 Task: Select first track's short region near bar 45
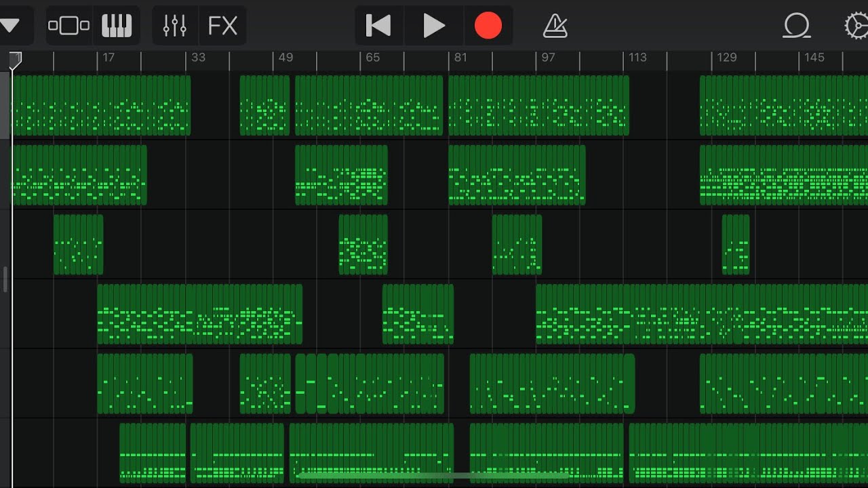click(x=264, y=105)
